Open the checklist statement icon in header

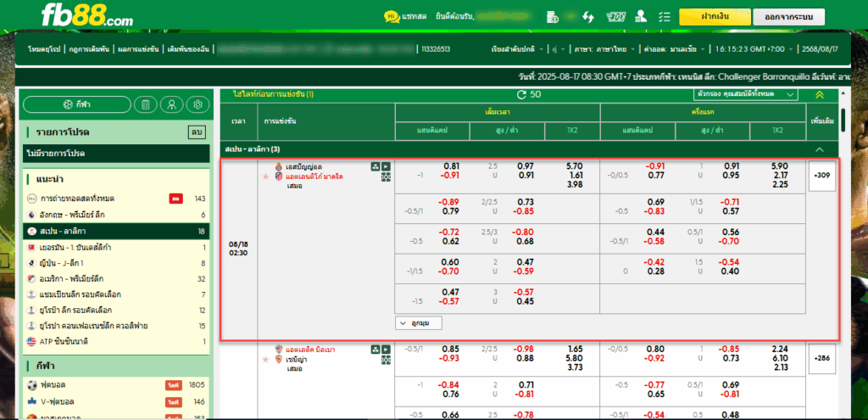[x=665, y=17]
